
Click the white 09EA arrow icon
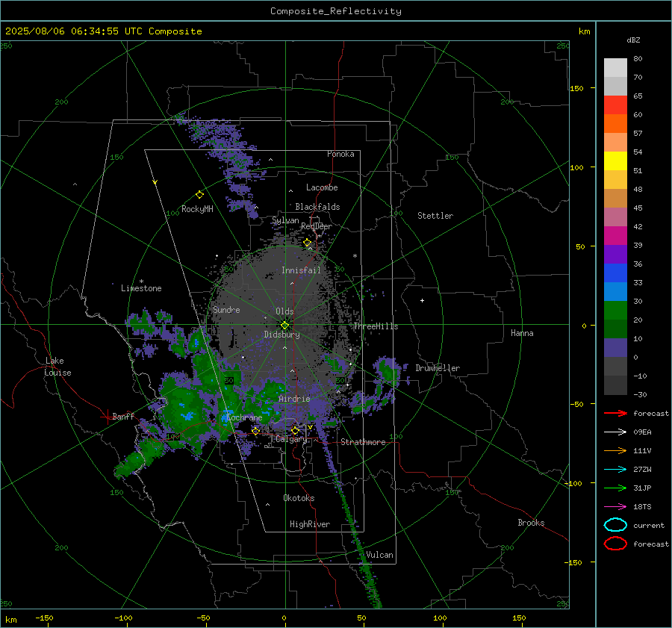pos(615,432)
